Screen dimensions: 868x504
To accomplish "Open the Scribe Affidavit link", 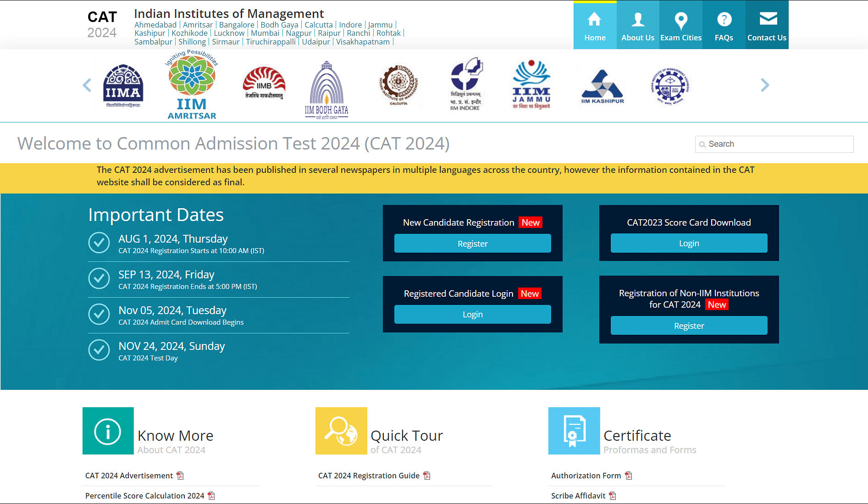I will tap(578, 496).
